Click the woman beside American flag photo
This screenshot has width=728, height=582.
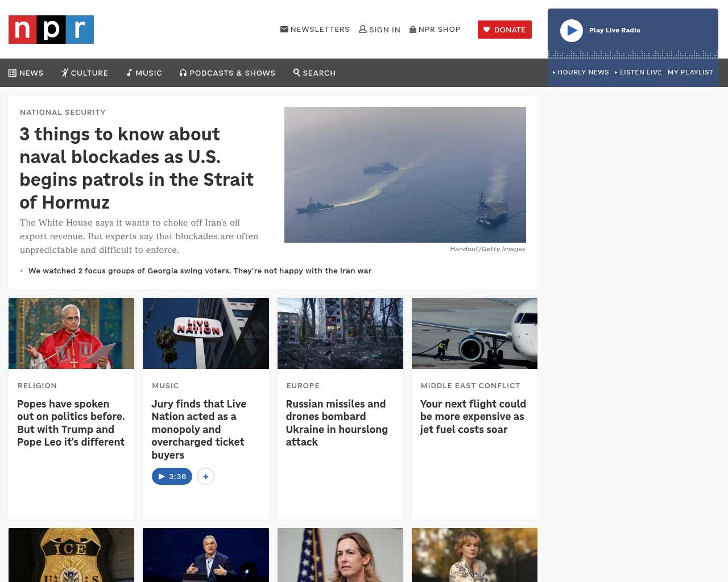(340, 555)
